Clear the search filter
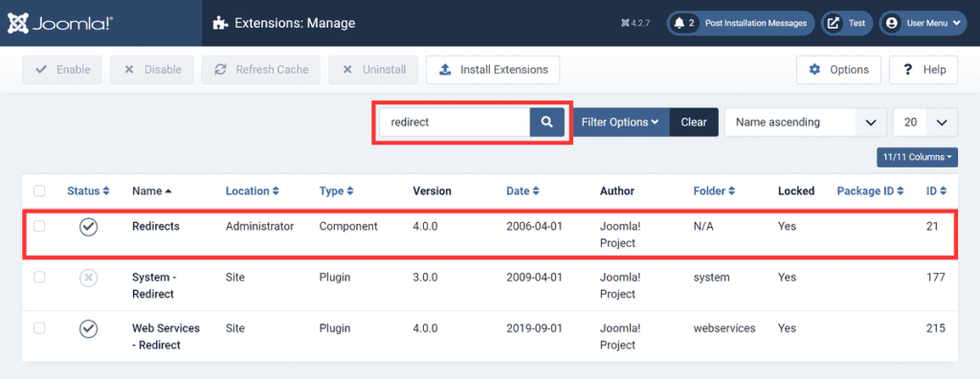This screenshot has width=980, height=379. pyautogui.click(x=694, y=123)
